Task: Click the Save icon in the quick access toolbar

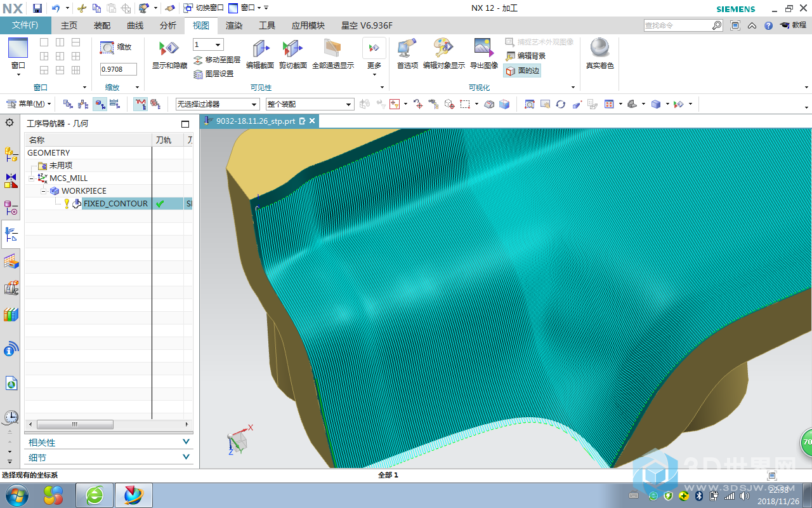Action: (37, 8)
